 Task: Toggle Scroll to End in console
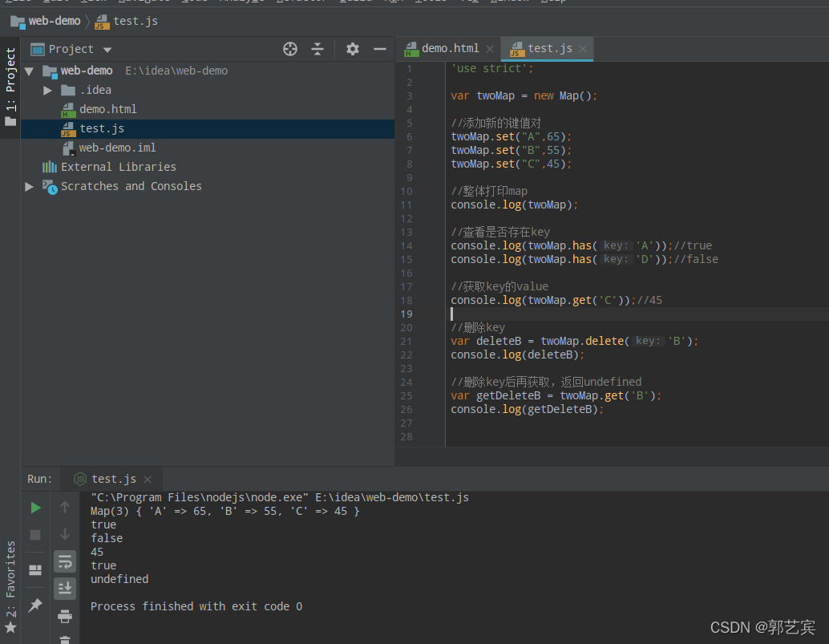64,589
